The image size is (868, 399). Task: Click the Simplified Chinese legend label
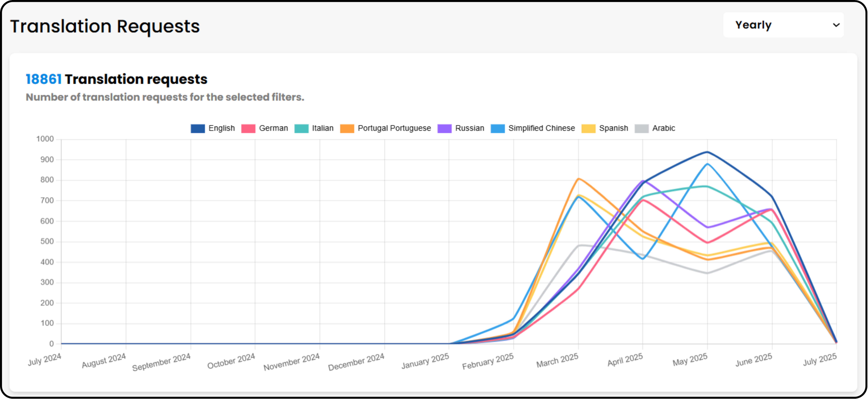tap(542, 128)
